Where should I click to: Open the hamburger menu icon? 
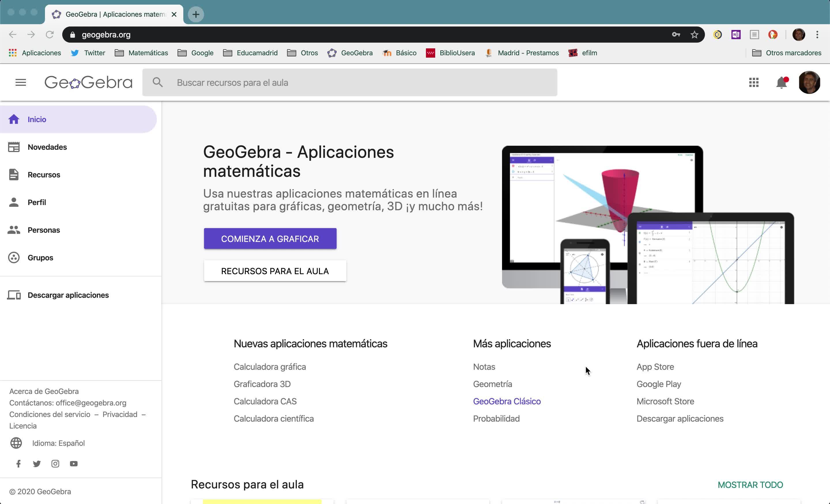20,82
